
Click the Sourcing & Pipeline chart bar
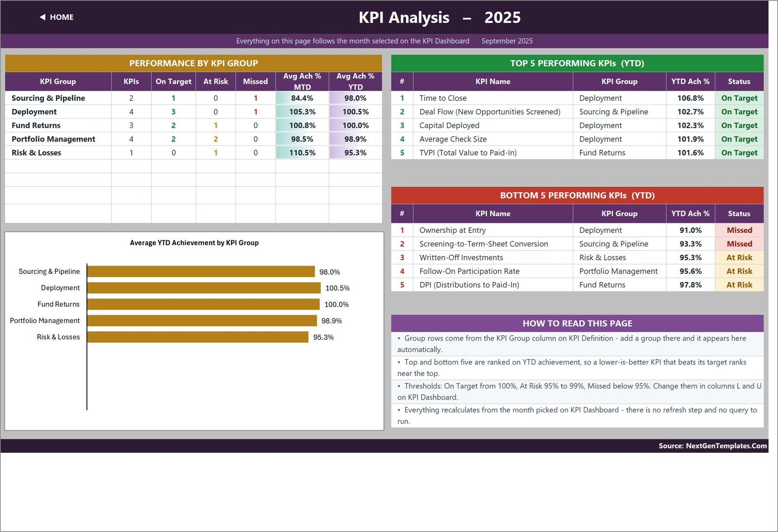tap(201, 271)
